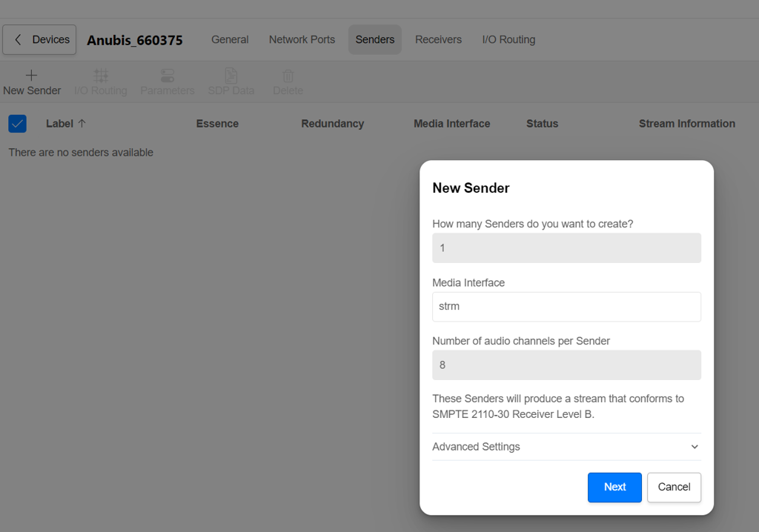The image size is (759, 532).
Task: Open the I/O Routing tab
Action: click(508, 40)
